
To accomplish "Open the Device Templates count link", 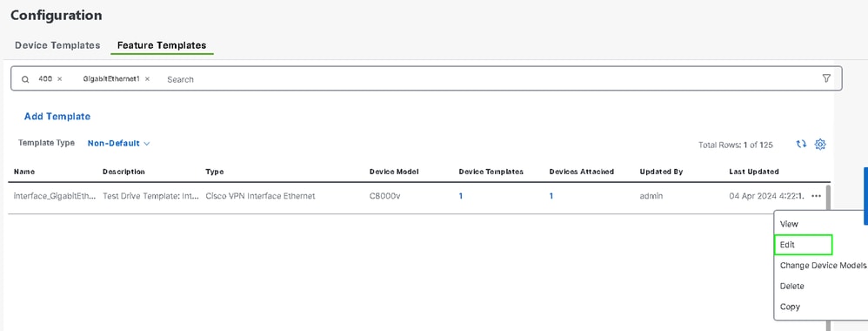I will [x=461, y=196].
